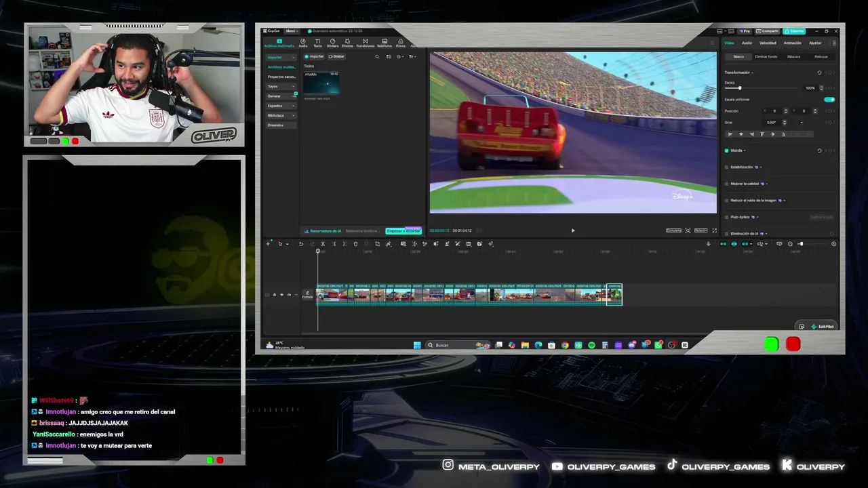Toggle the Escala uniforme switch

click(829, 100)
